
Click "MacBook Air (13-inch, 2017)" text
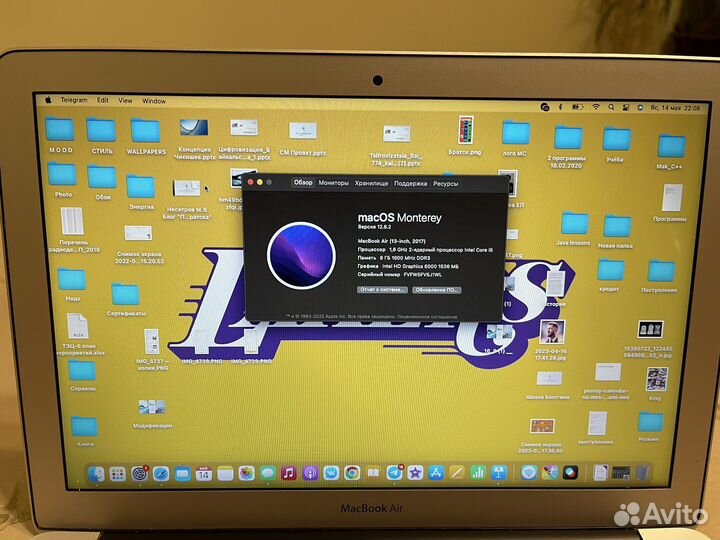(391, 241)
